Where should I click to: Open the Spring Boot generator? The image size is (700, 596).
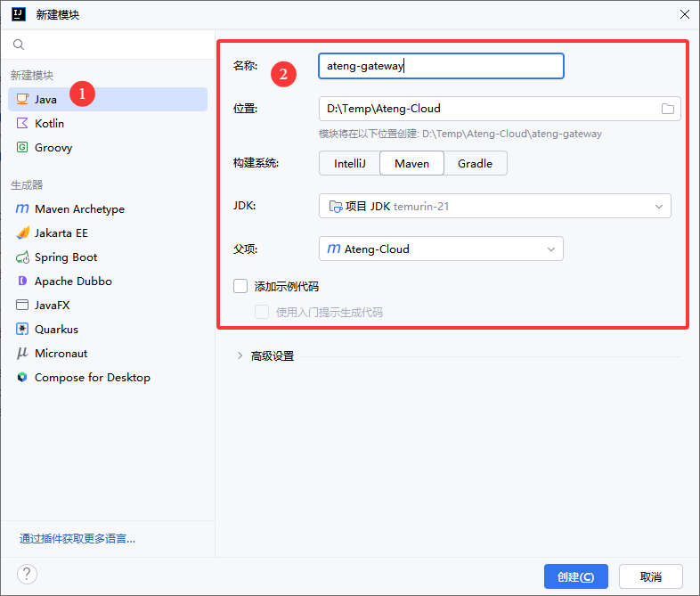coord(65,257)
